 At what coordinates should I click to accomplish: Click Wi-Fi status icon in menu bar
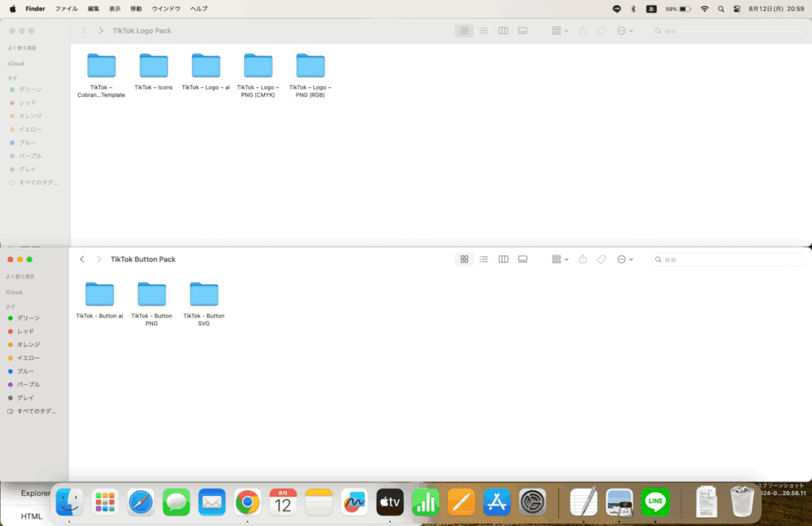704,9
